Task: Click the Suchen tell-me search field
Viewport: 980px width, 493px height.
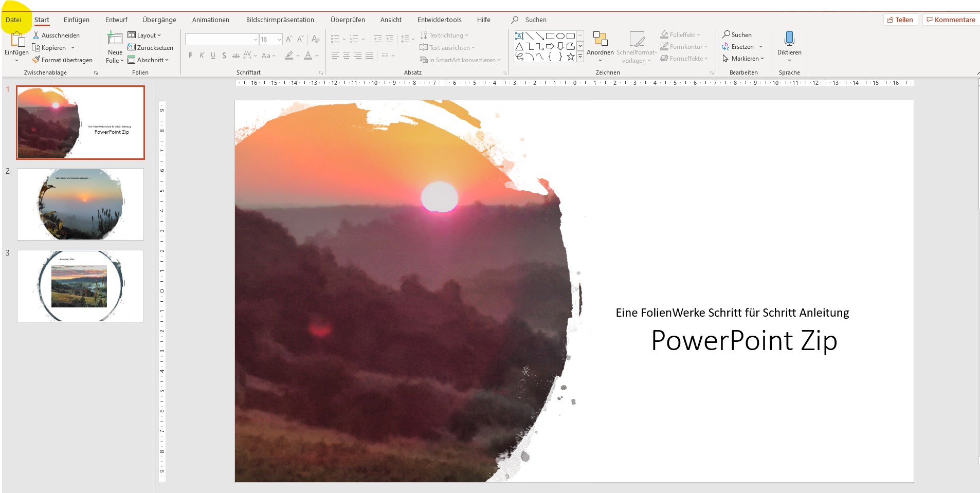Action: click(536, 20)
